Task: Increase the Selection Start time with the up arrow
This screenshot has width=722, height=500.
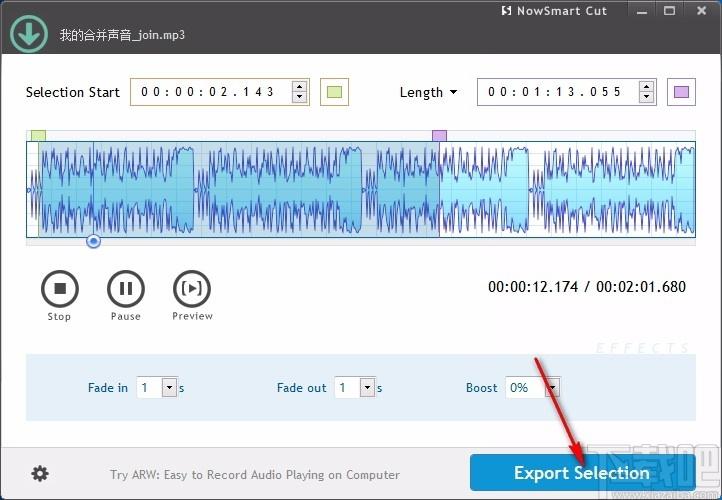Action: point(299,87)
